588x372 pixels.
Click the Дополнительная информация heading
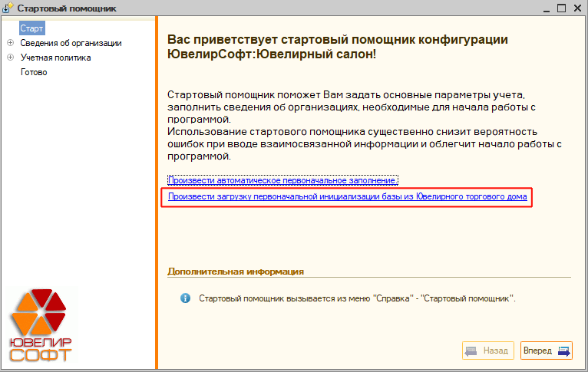(236, 272)
